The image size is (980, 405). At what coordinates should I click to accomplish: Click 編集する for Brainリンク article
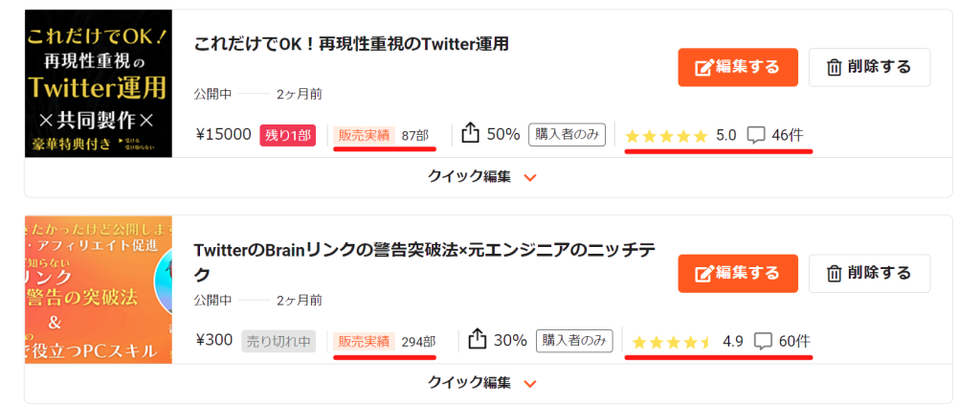coord(737,273)
